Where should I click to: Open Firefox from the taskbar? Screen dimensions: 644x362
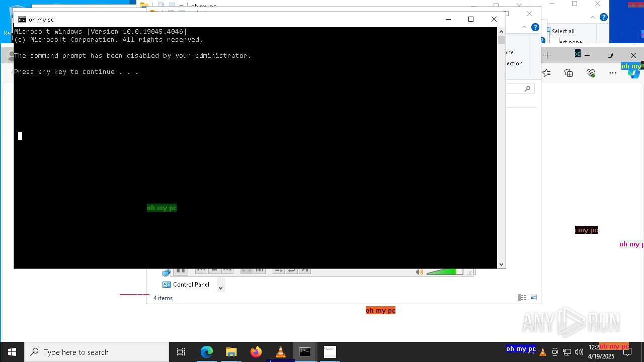click(256, 352)
